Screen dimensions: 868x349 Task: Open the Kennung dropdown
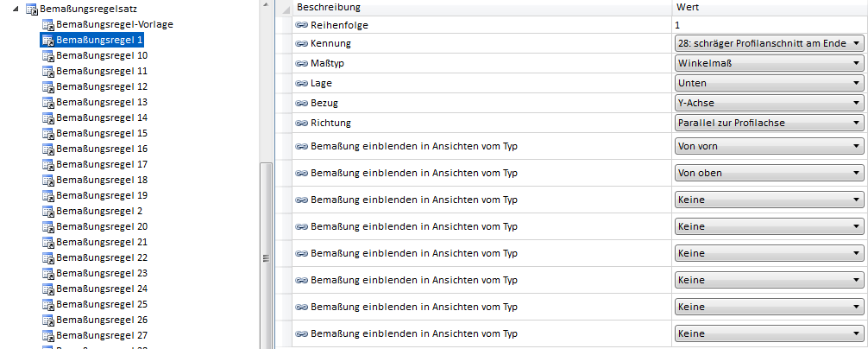(x=855, y=43)
